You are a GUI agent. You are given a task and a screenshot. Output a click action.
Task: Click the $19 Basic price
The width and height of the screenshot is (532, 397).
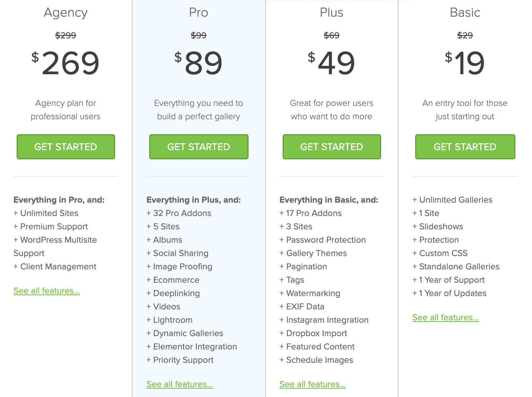[469, 64]
